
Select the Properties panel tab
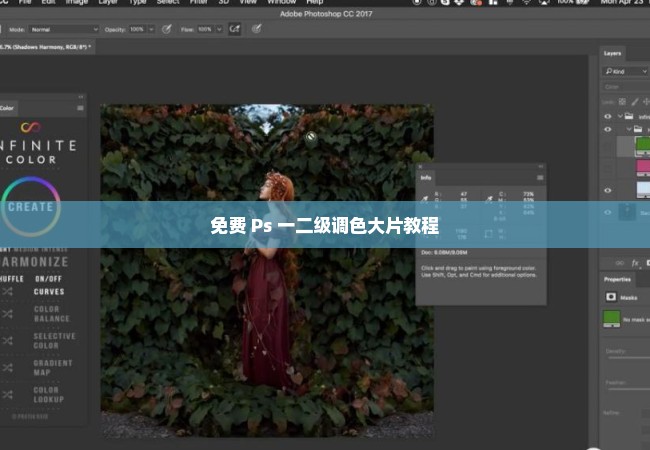[x=617, y=279]
